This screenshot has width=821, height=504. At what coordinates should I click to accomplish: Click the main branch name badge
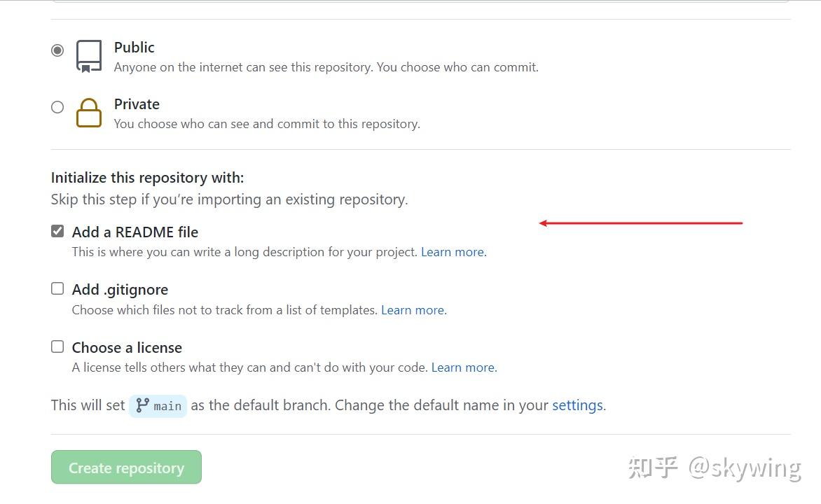coord(167,406)
